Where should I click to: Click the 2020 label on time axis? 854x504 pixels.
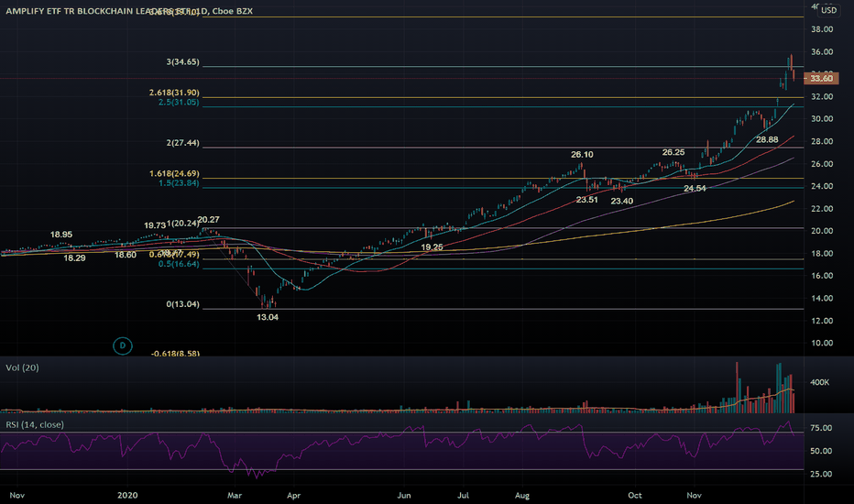(x=127, y=495)
